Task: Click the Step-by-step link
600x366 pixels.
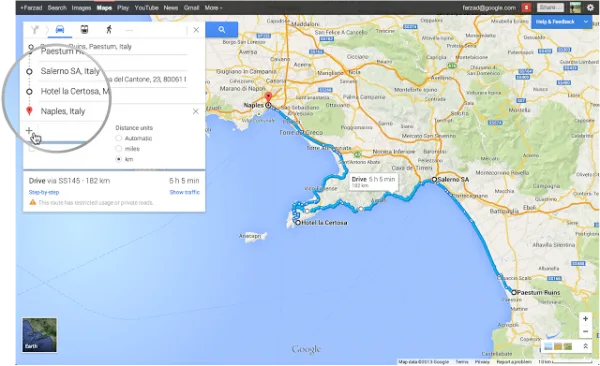Action: pyautogui.click(x=44, y=192)
